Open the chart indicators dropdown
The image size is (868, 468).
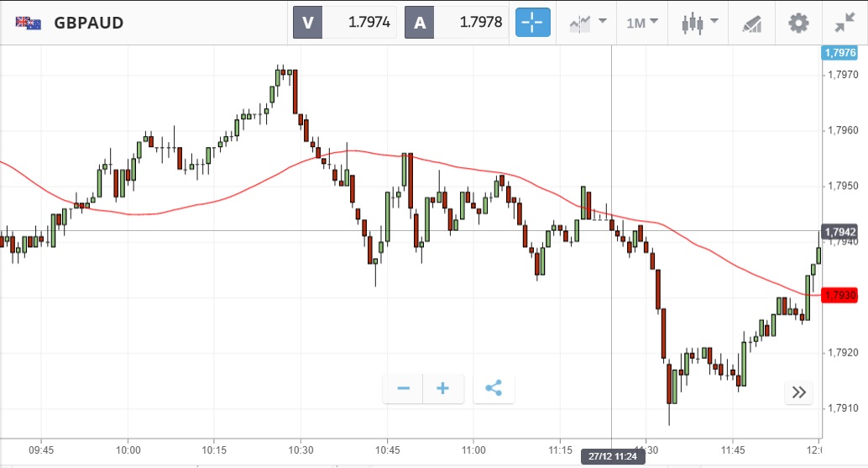588,23
